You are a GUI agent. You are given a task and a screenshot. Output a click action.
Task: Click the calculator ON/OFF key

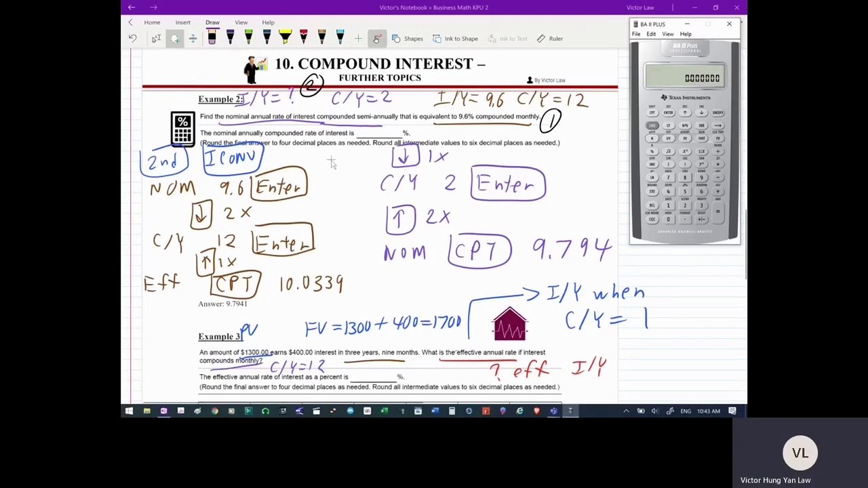[x=718, y=113]
